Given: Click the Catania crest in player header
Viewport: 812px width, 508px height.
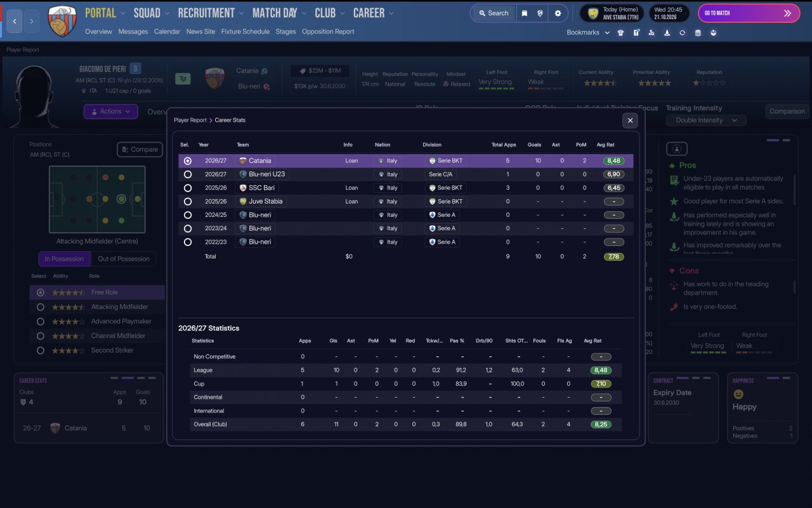Looking at the screenshot, I should coord(214,79).
